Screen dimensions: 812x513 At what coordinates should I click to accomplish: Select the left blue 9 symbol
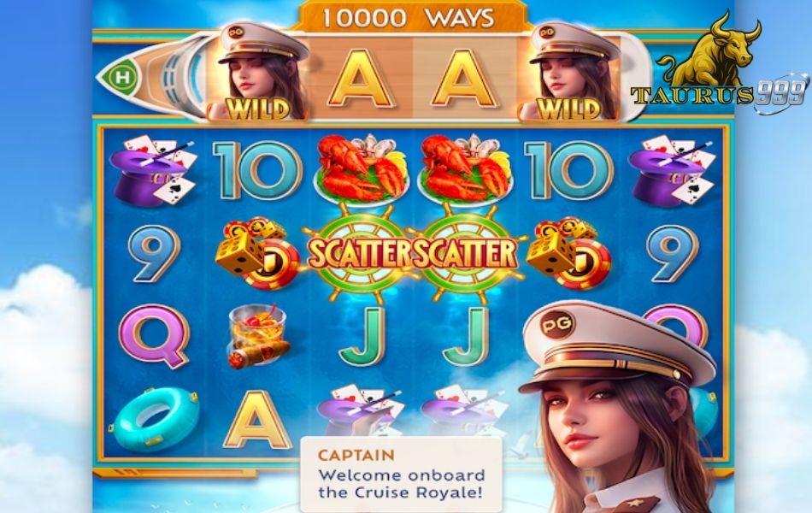coord(154,253)
